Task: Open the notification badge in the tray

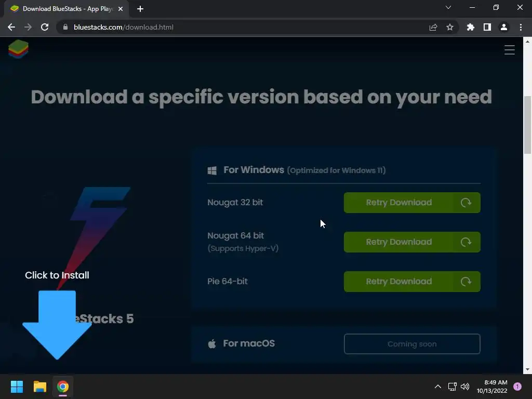Action: pos(517,387)
